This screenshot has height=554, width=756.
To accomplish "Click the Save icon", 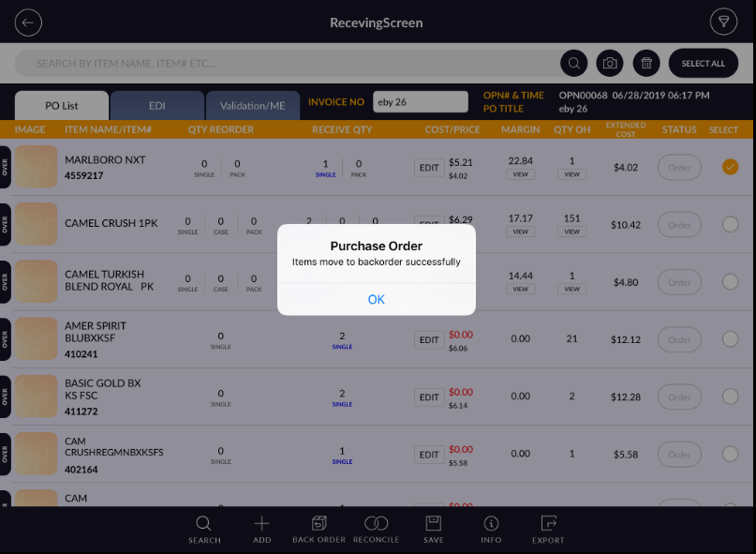I will click(433, 529).
